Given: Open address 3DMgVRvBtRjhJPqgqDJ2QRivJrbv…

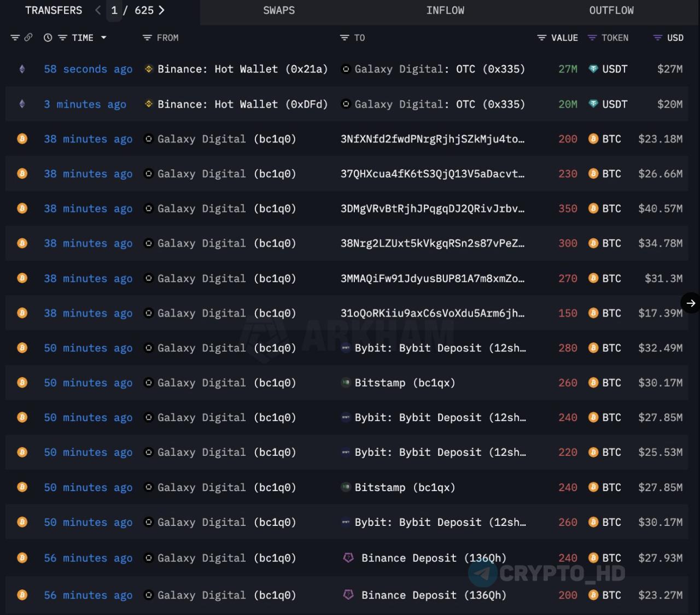Looking at the screenshot, I should [x=433, y=209].
